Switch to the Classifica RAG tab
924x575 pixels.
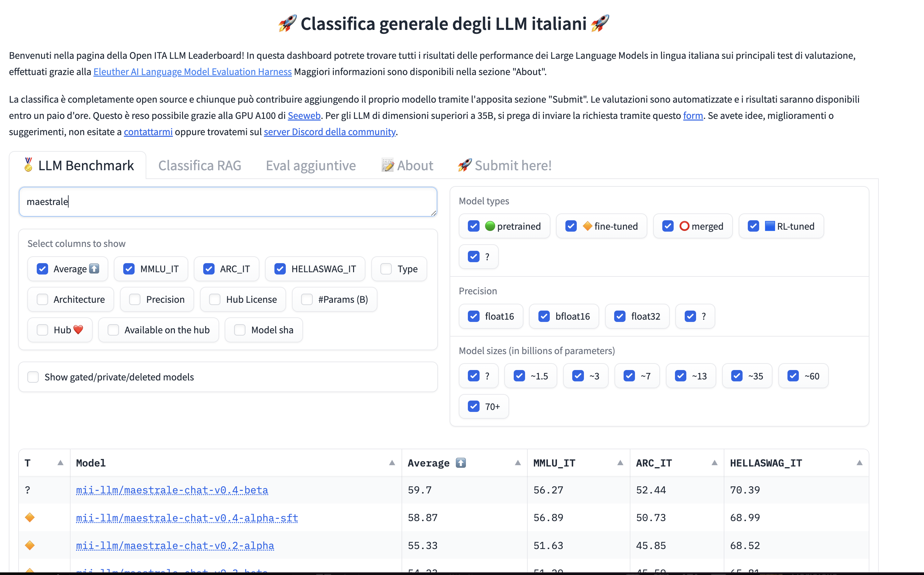199,165
